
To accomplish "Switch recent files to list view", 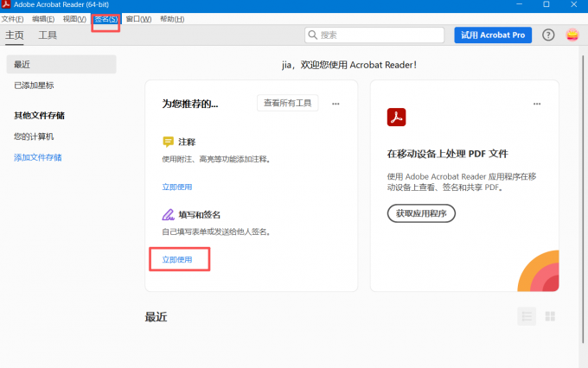I will 527,316.
